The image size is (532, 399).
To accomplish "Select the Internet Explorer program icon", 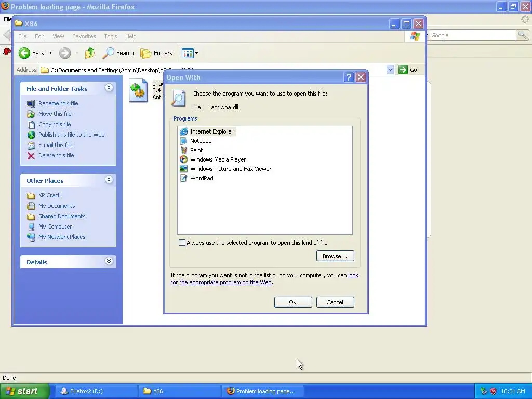I will (x=183, y=131).
